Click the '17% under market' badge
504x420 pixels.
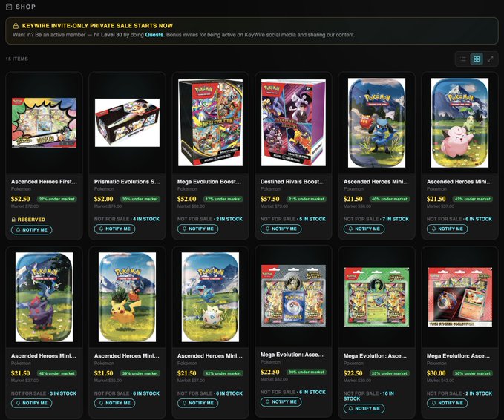(x=223, y=199)
